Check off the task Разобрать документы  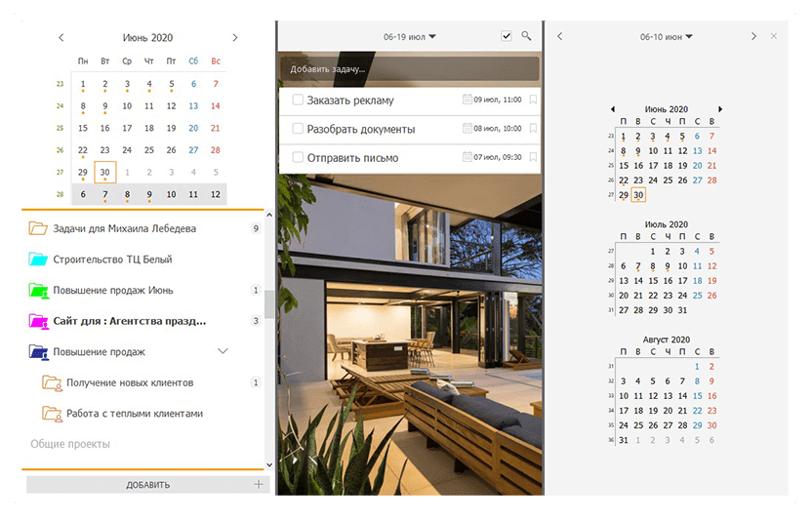(x=298, y=128)
